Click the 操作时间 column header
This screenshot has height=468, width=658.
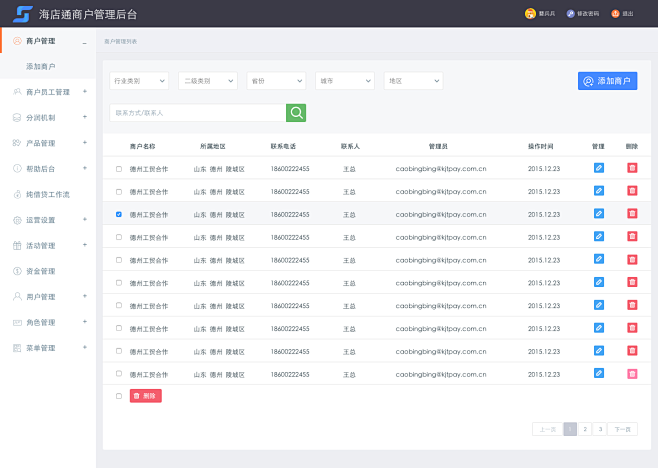point(540,146)
